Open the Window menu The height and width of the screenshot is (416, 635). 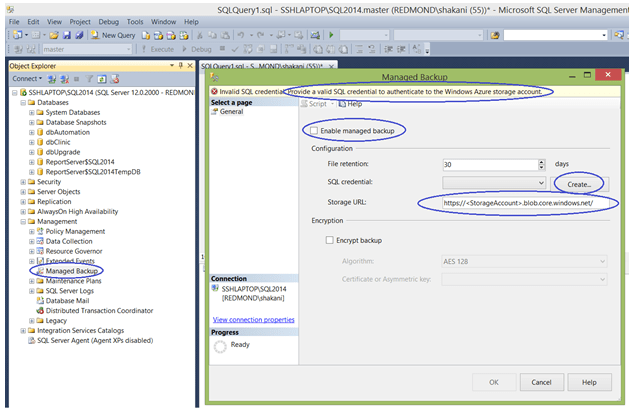coord(163,22)
